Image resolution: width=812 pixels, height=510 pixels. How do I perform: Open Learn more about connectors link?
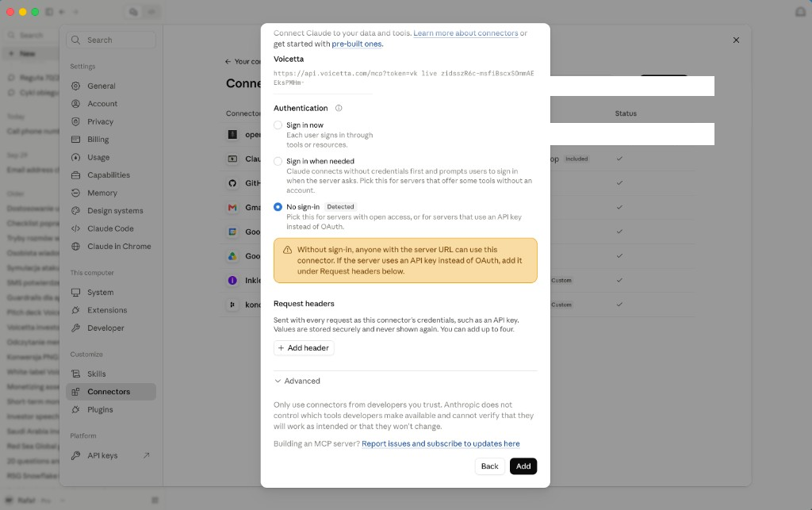click(465, 33)
